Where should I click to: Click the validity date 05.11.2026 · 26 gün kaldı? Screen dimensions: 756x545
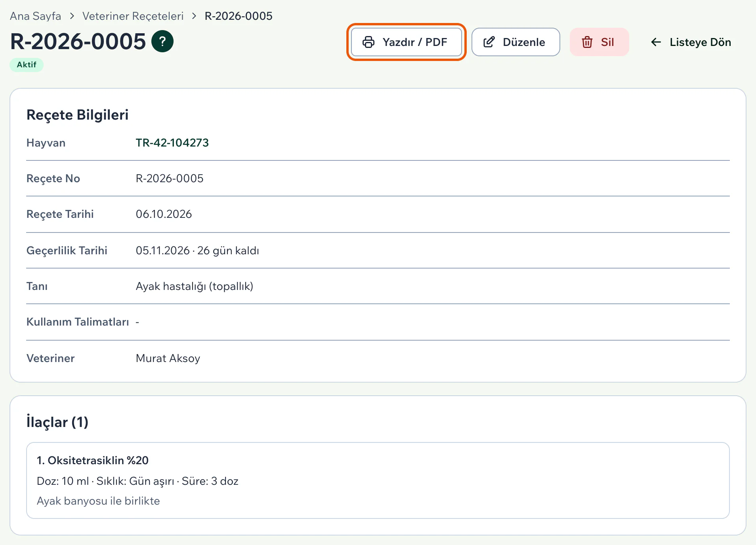coord(197,250)
